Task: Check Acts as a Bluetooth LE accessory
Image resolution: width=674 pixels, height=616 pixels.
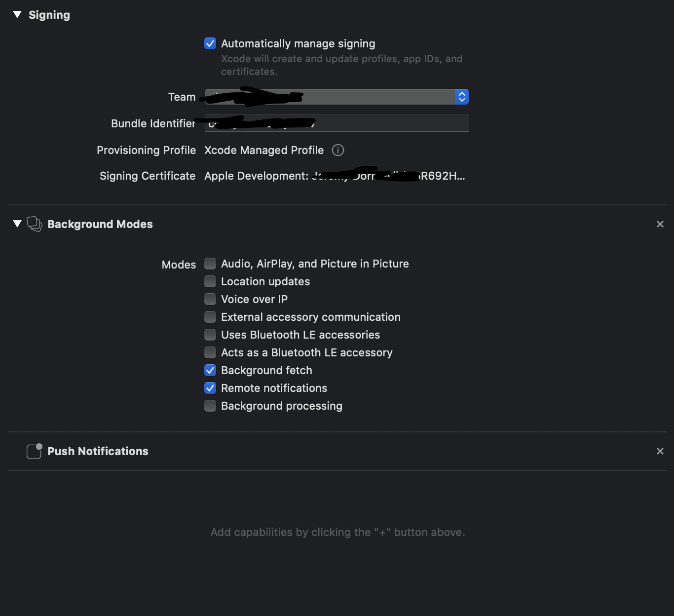Action: [210, 352]
